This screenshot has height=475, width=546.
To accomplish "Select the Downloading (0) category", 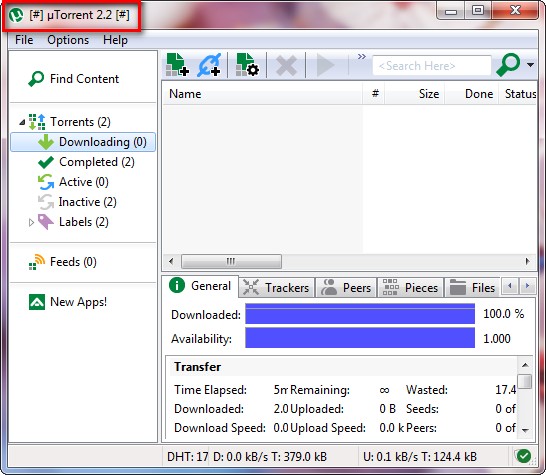I will [83, 142].
